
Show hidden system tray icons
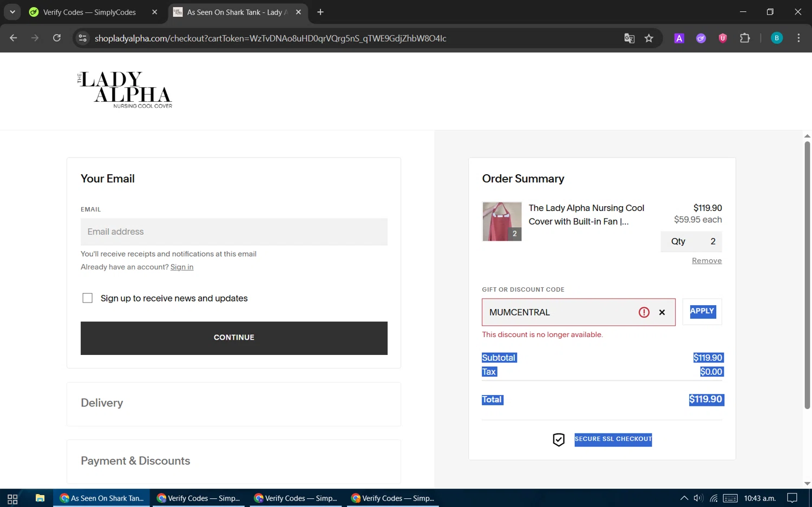coord(684,498)
